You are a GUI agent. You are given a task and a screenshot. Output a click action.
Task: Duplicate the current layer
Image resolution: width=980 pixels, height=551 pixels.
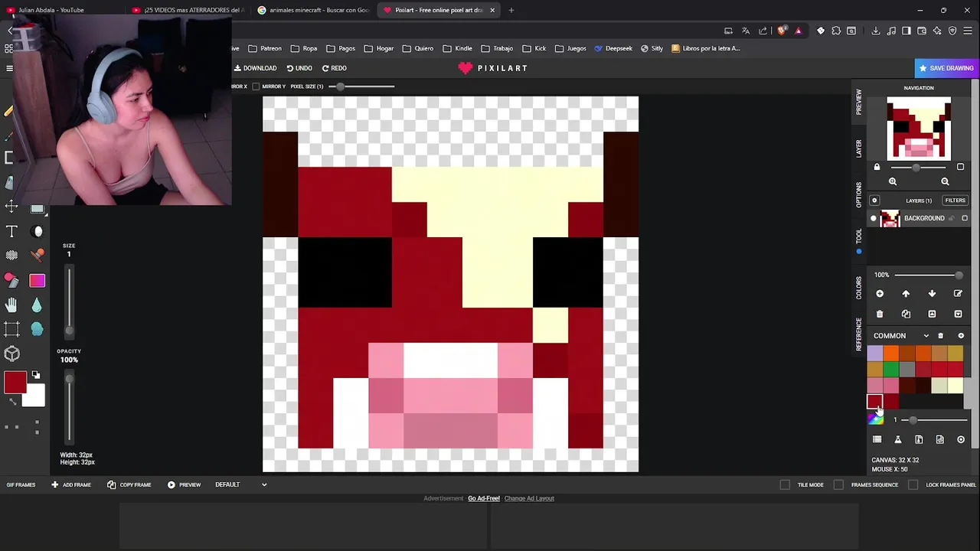[x=906, y=314]
